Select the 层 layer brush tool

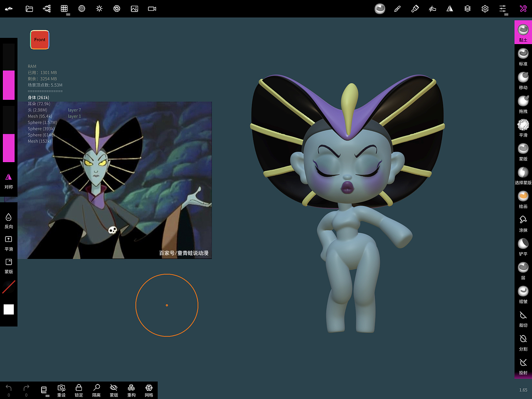click(x=523, y=270)
